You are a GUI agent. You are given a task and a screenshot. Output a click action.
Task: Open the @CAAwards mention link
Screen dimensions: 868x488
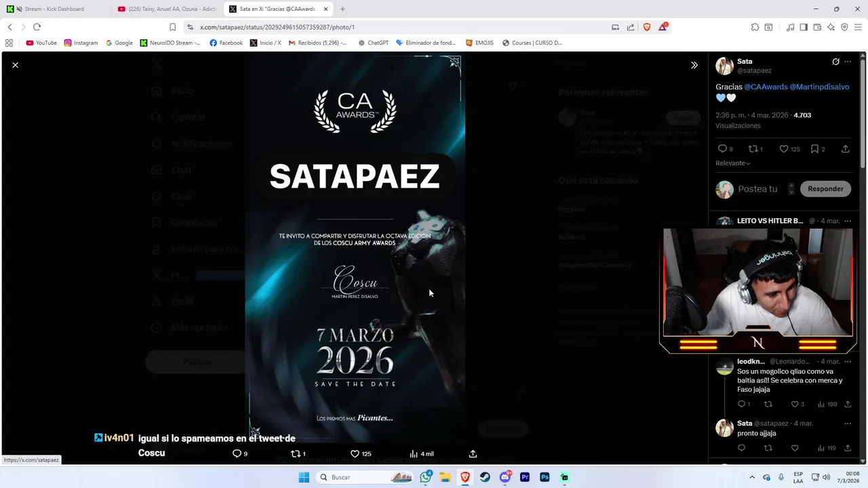(766, 87)
